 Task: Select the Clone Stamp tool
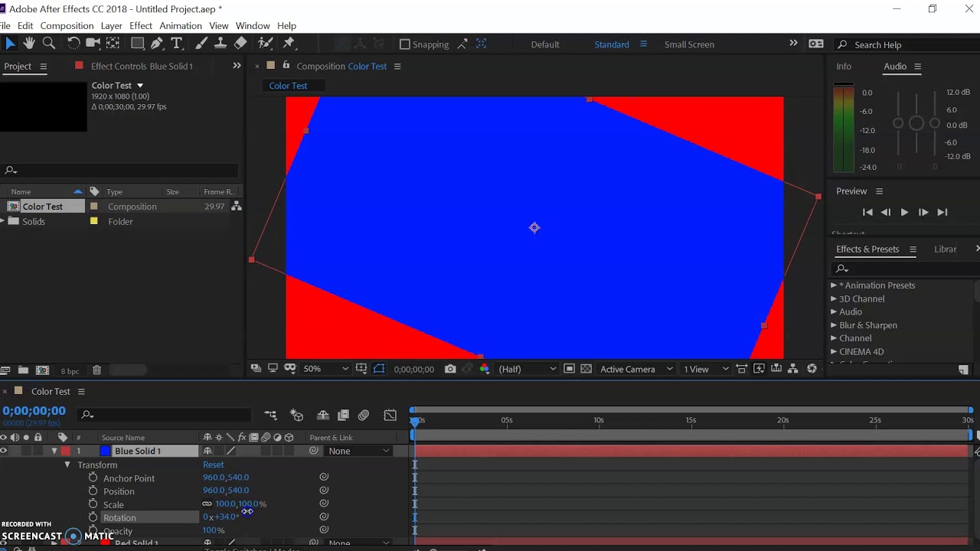[x=220, y=44]
